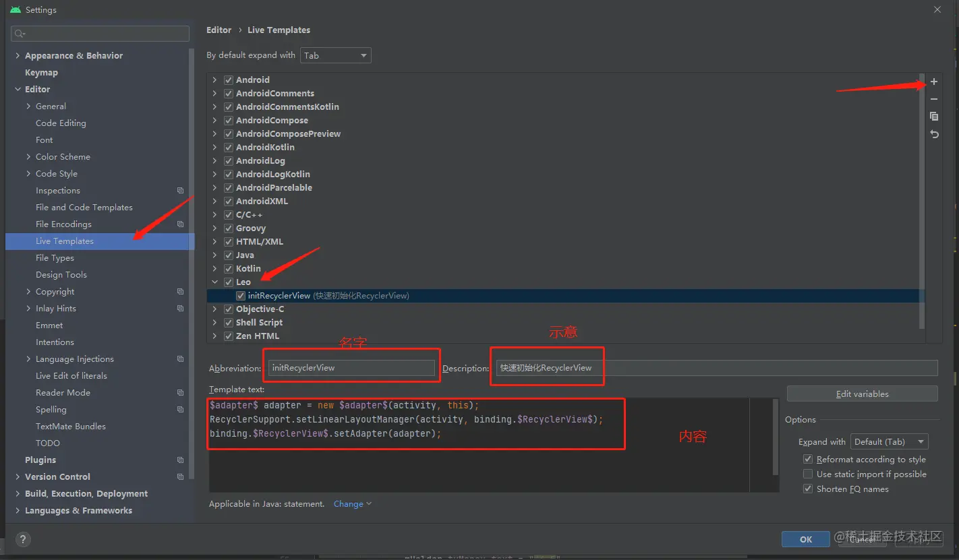Screen dimensions: 959x560
Task: Click the project-scope icon beside File Encodings
Action: pos(180,224)
